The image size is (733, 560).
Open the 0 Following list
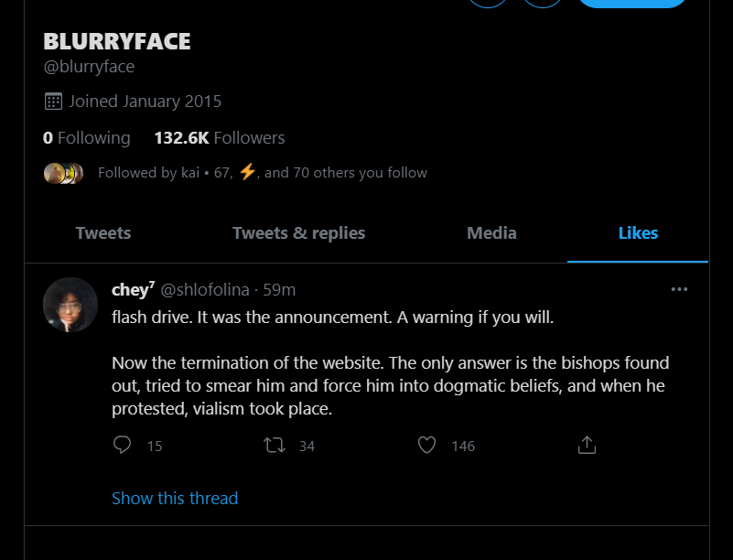[87, 138]
